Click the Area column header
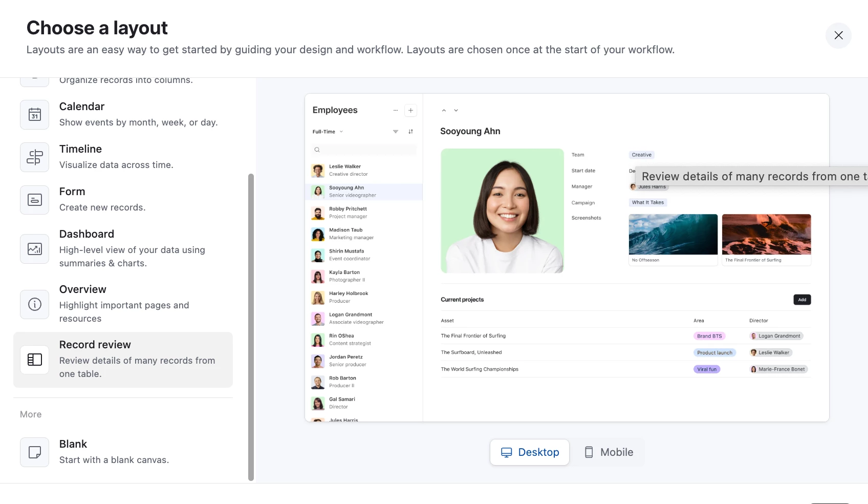The height and width of the screenshot is (504, 868). pyautogui.click(x=699, y=321)
